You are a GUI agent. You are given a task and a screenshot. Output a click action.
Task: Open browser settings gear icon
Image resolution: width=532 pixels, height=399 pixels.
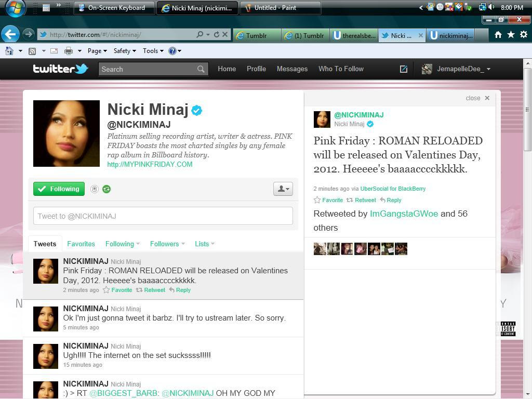click(x=524, y=34)
